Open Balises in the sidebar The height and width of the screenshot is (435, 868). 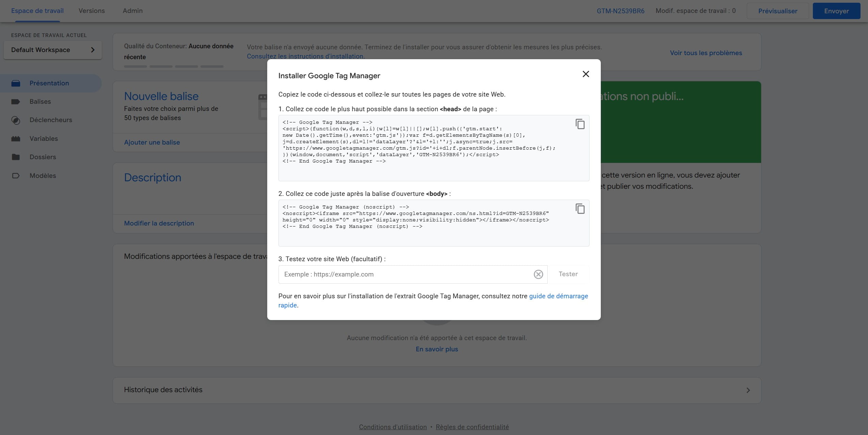[x=40, y=102]
